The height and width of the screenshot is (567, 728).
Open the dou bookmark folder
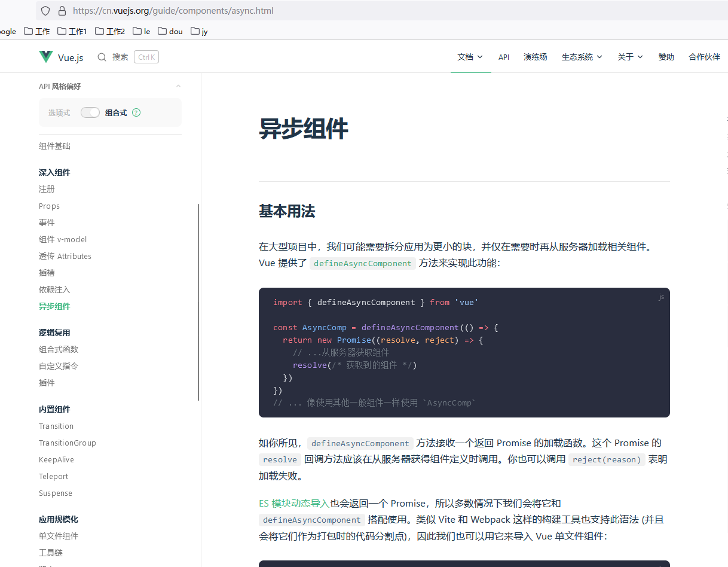(x=171, y=31)
